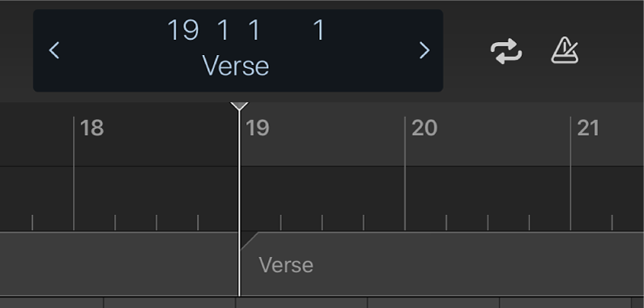The image size is (644, 308).
Task: Click the beat value in the position display
Action: (x=223, y=30)
